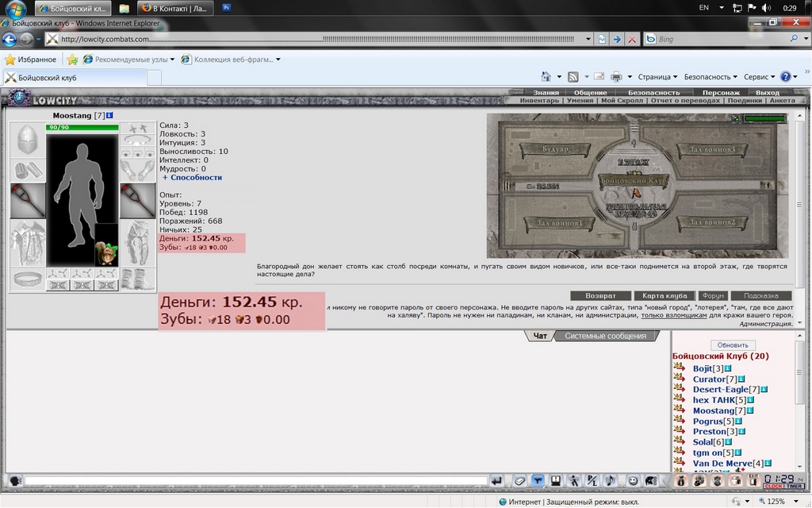Screen dimensions: 812x508
Task: Click the Бойцовский клуб browser tab
Action: tap(75, 78)
